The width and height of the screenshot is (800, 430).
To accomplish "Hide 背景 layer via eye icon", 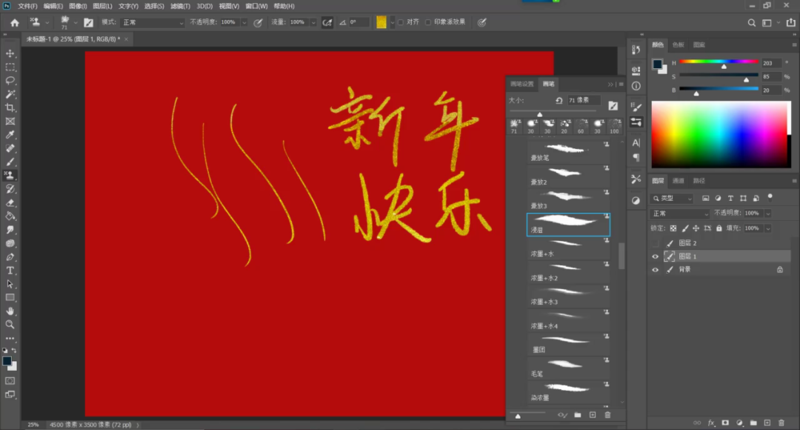I will pyautogui.click(x=656, y=269).
